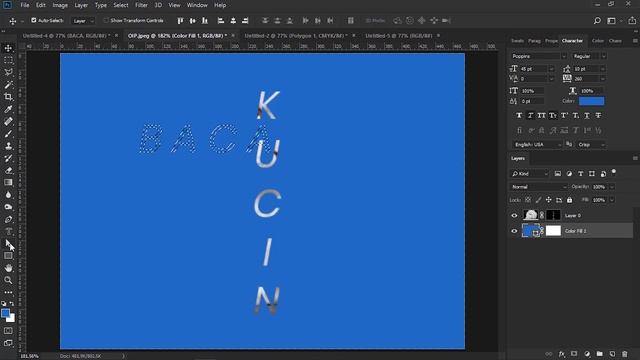Open the Window menu
640x360 pixels.
[x=197, y=5]
